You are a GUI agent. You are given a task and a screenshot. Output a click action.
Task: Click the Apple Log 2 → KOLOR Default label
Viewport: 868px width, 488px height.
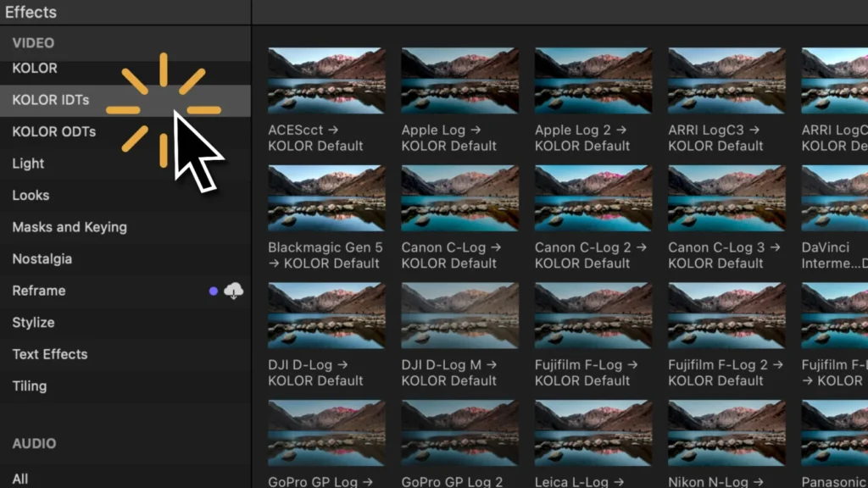click(x=581, y=138)
